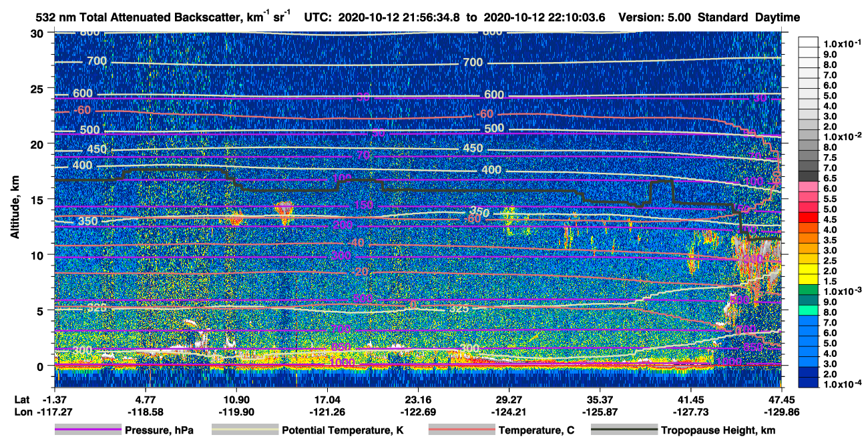Click the black Tropopause Height legend line sample
The height and width of the screenshot is (445, 868).
coord(624,430)
